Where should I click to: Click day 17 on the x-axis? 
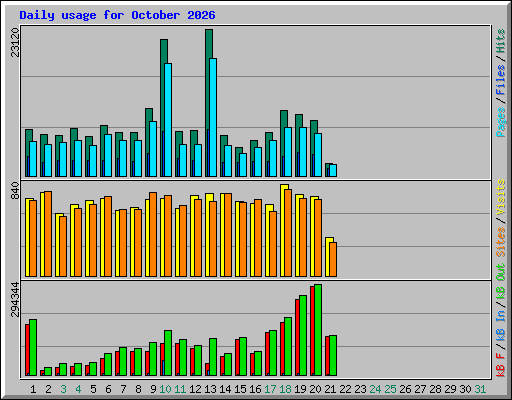tap(270, 389)
